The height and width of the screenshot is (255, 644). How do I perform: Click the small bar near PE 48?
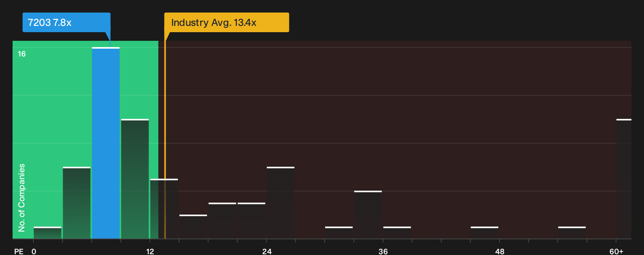pyautogui.click(x=485, y=233)
